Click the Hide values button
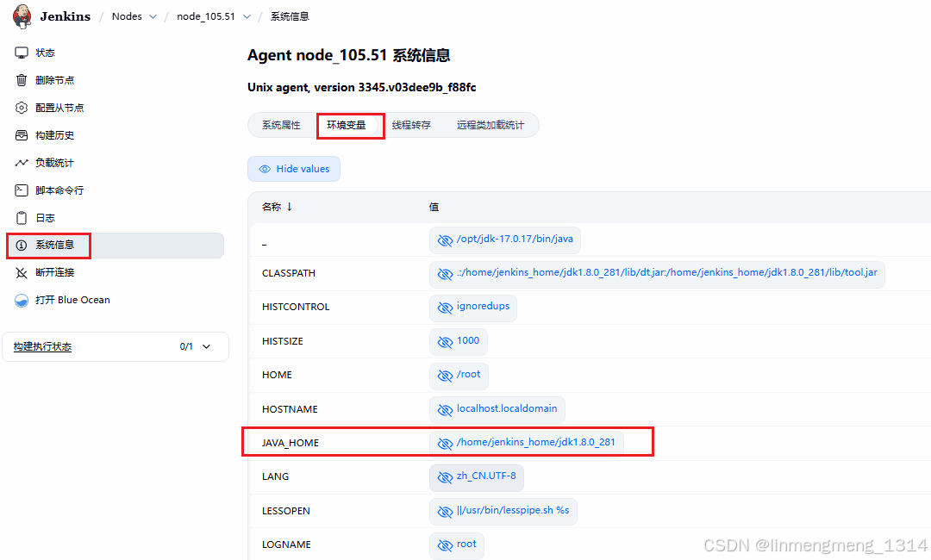Image resolution: width=931 pixels, height=560 pixels. tap(294, 169)
